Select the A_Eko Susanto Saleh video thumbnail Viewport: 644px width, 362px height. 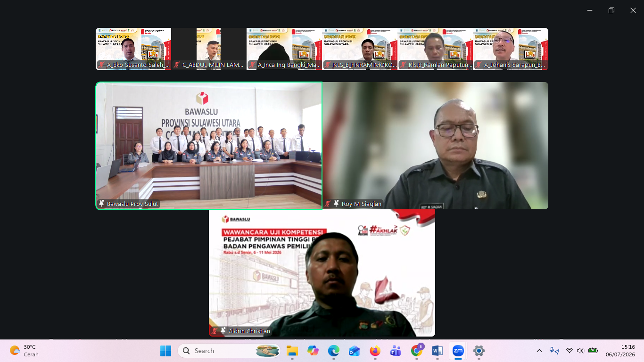[x=133, y=49]
